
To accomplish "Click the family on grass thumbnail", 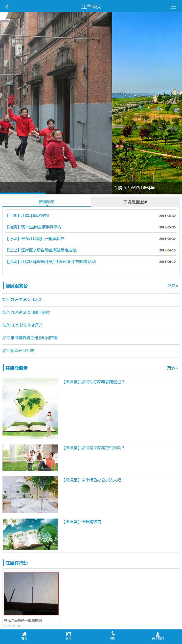I will [x=30, y=458].
